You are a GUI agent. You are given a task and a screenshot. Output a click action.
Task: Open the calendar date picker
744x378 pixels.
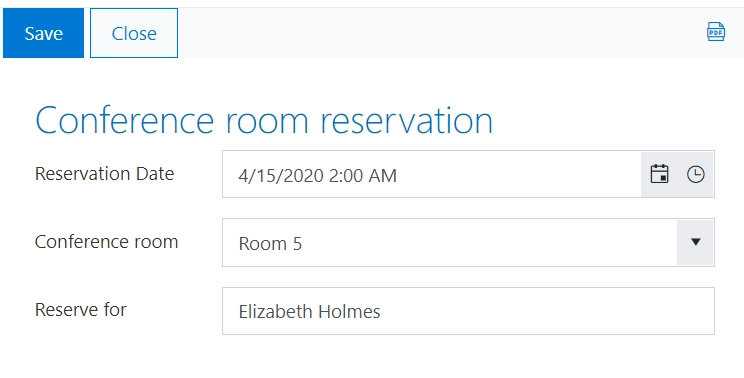[659, 174]
